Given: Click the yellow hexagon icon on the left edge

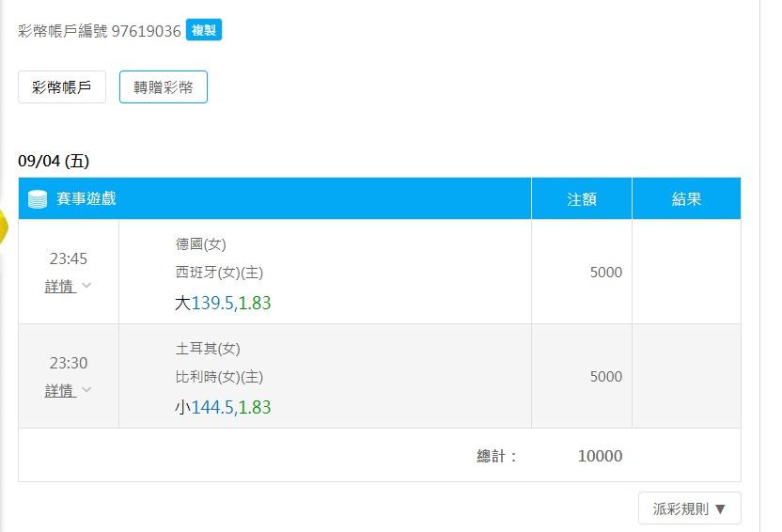Looking at the screenshot, I should [x=4, y=227].
